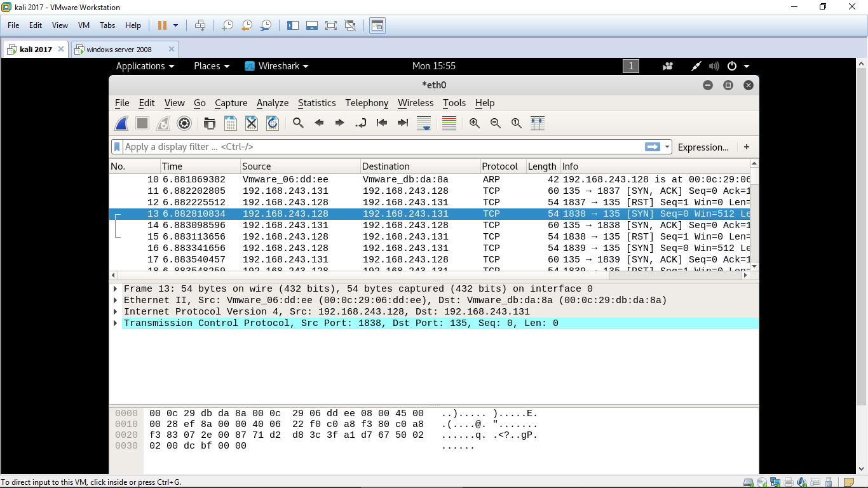The image size is (868, 488).
Task: Zoom in on packet list text
Action: click(475, 123)
